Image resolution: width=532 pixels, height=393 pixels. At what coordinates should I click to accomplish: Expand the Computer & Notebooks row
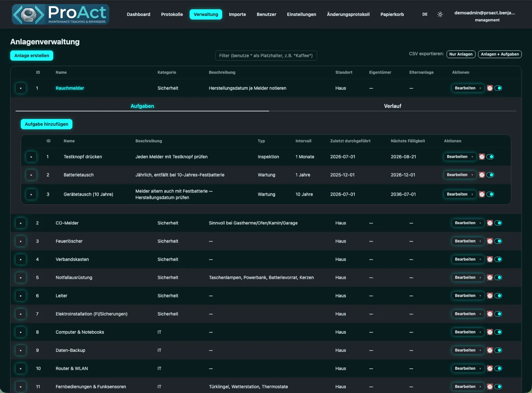pyautogui.click(x=21, y=332)
